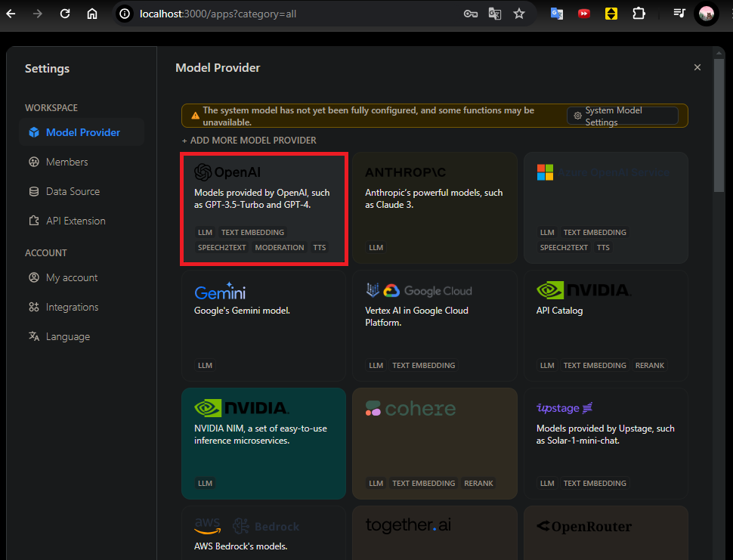
Task: Select the together.ai provider card
Action: (435, 533)
